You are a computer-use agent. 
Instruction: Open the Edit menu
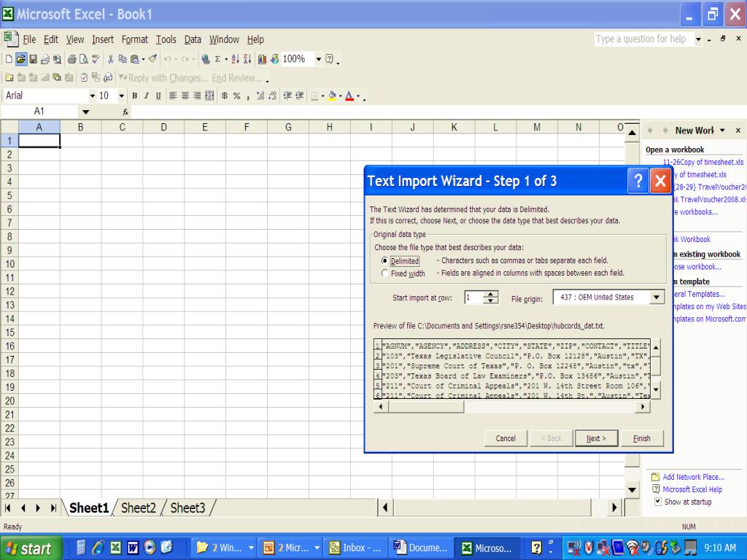(x=51, y=39)
